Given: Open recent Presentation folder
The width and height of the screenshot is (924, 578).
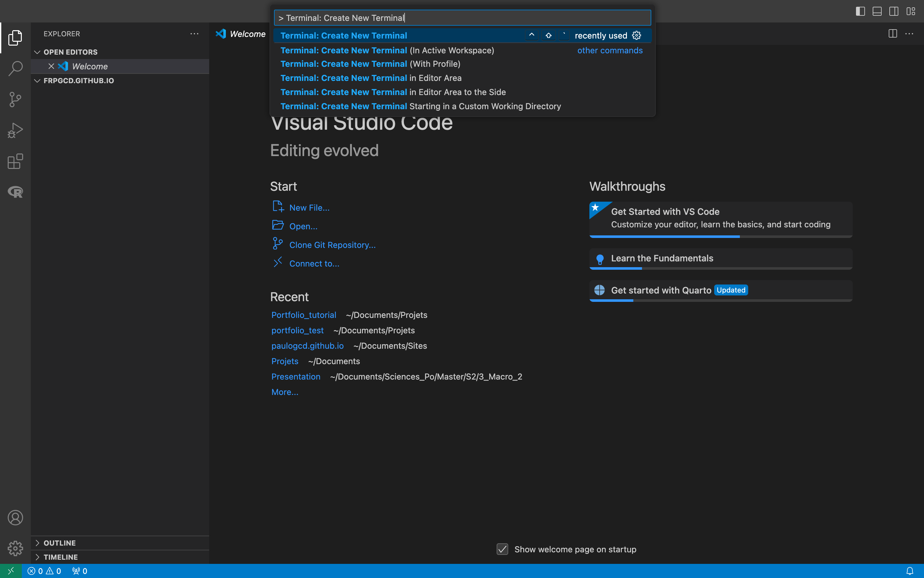Looking at the screenshot, I should [296, 377].
